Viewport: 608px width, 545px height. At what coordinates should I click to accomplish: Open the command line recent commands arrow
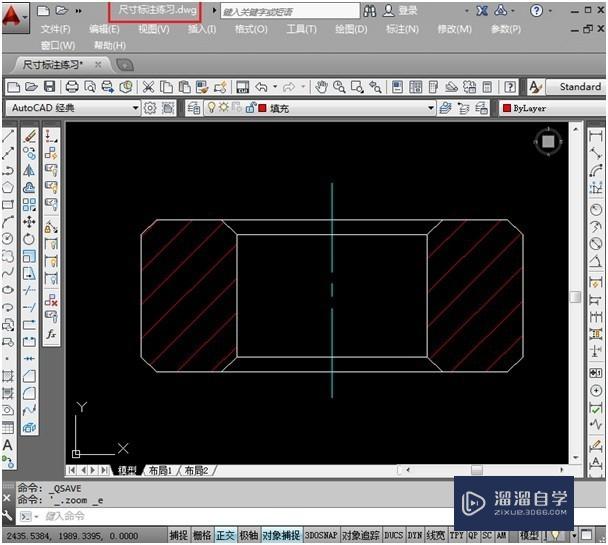(x=36, y=516)
